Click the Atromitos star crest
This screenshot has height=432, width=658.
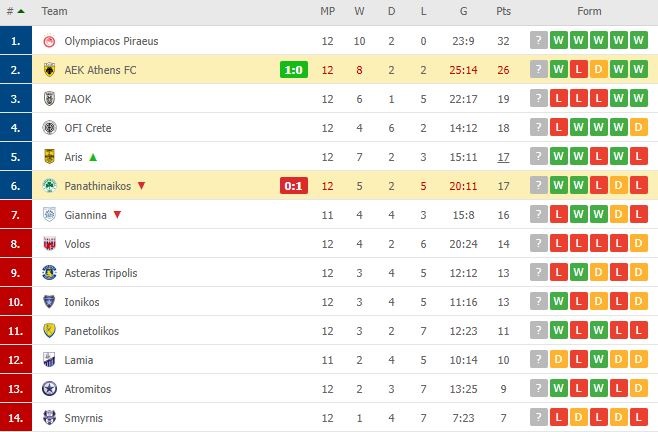point(50,389)
